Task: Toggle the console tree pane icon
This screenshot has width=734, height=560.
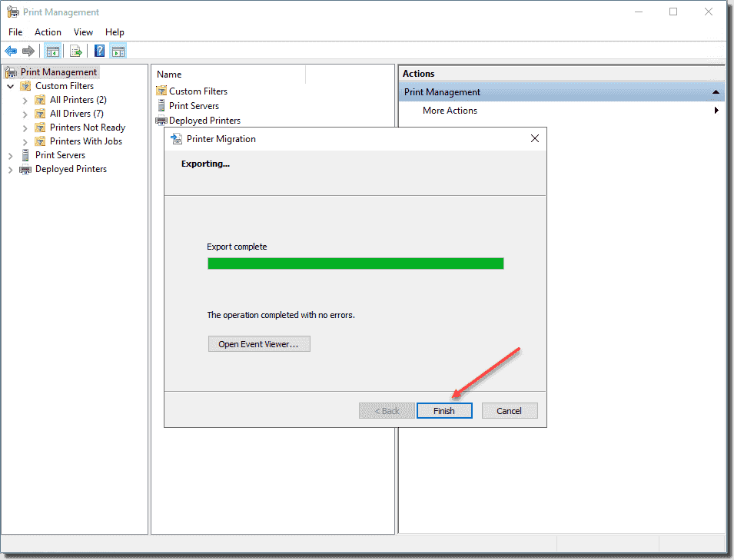Action: (x=52, y=51)
